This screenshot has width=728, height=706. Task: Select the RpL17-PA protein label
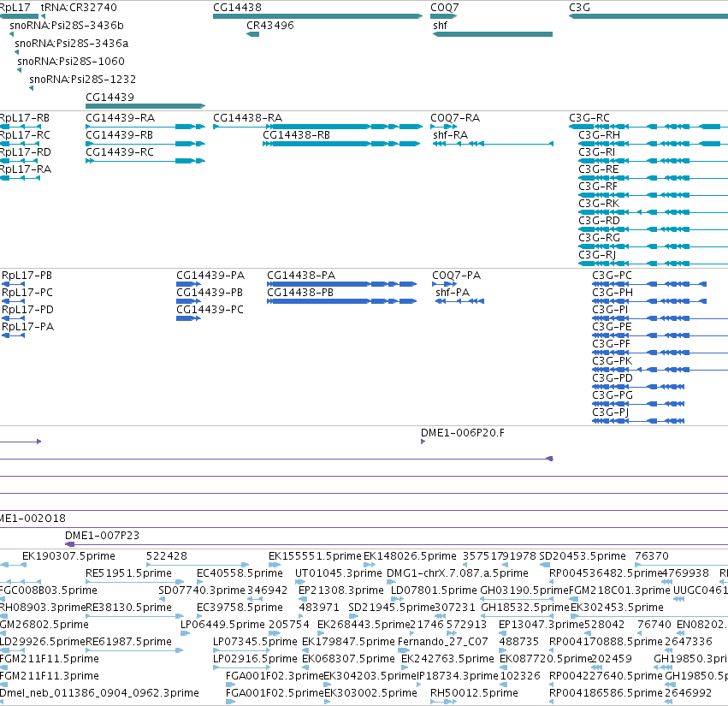28,327
